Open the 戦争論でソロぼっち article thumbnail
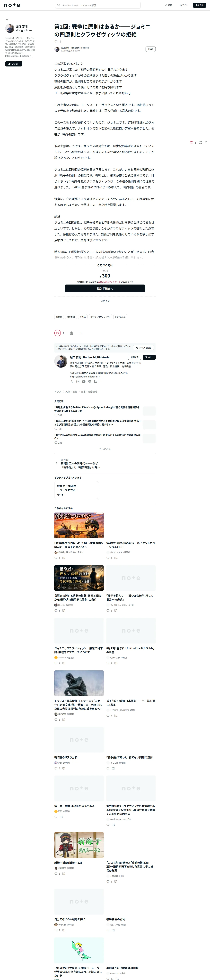Screen dimensions: 210x980 coord(79,525)
